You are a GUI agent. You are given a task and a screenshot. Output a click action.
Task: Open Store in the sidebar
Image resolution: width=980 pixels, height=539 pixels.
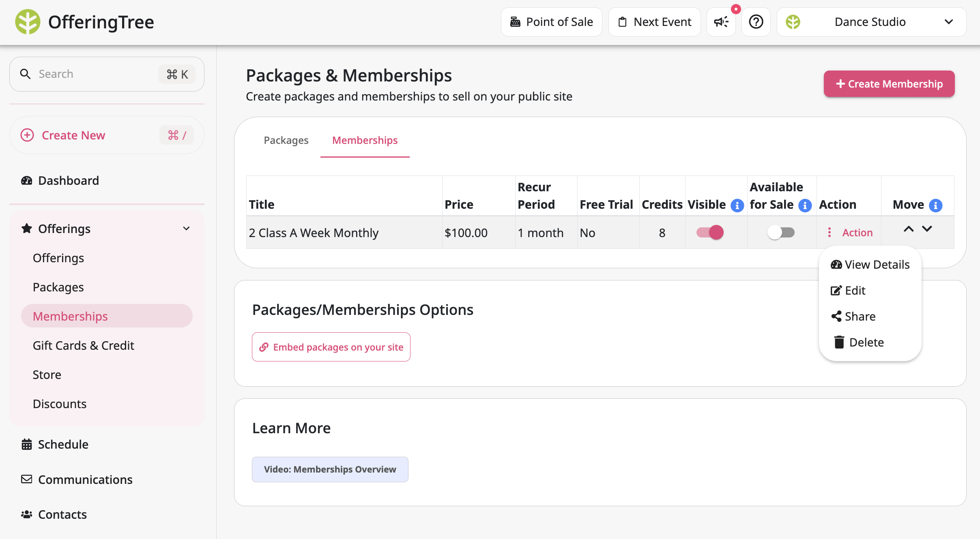tap(47, 374)
